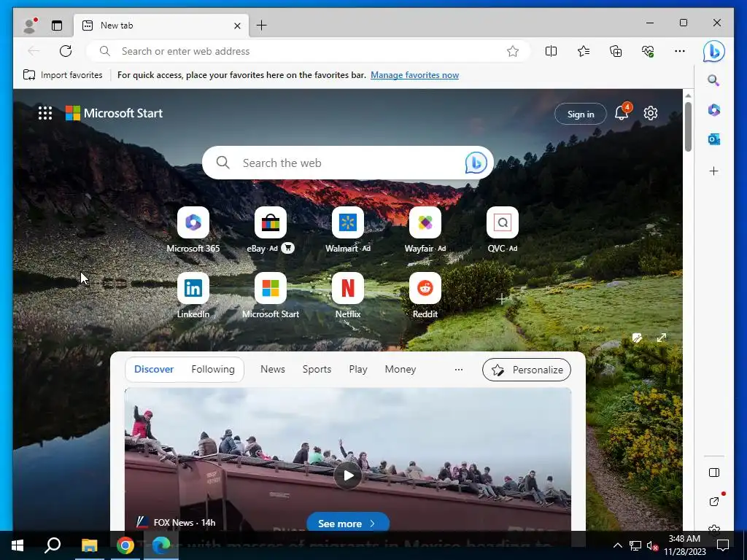Open Outlook in the sidebar

coord(713,139)
